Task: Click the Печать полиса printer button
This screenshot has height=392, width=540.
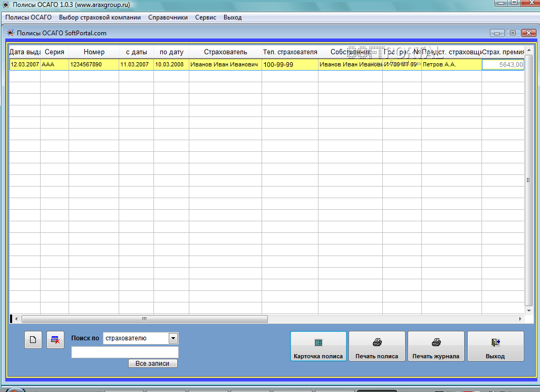Action: pyautogui.click(x=377, y=346)
